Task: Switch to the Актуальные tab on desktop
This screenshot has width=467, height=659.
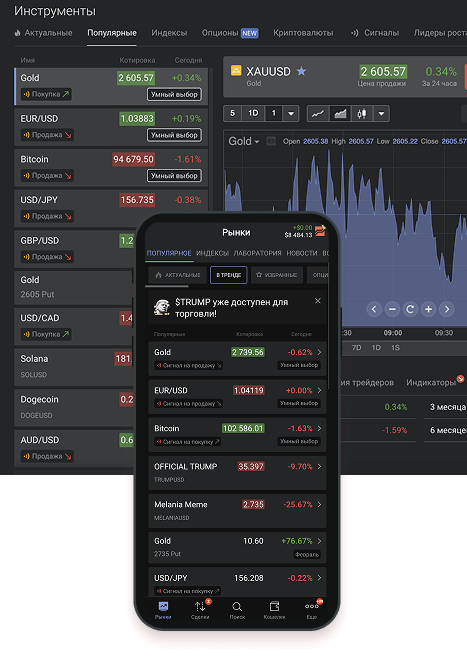Action: (x=43, y=33)
